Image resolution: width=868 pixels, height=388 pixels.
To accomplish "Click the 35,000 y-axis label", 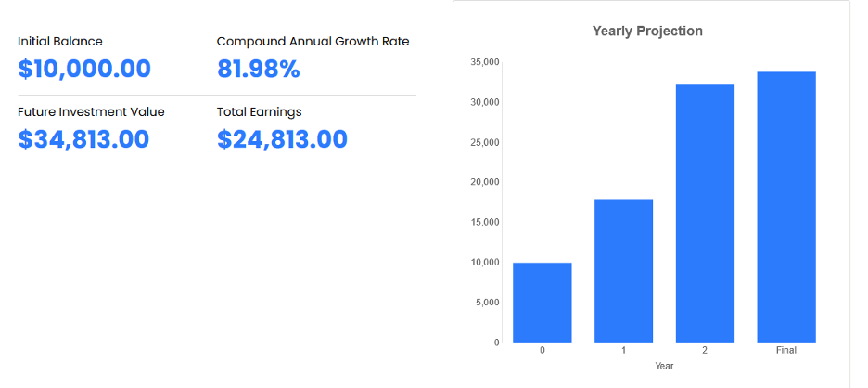I will (485, 62).
